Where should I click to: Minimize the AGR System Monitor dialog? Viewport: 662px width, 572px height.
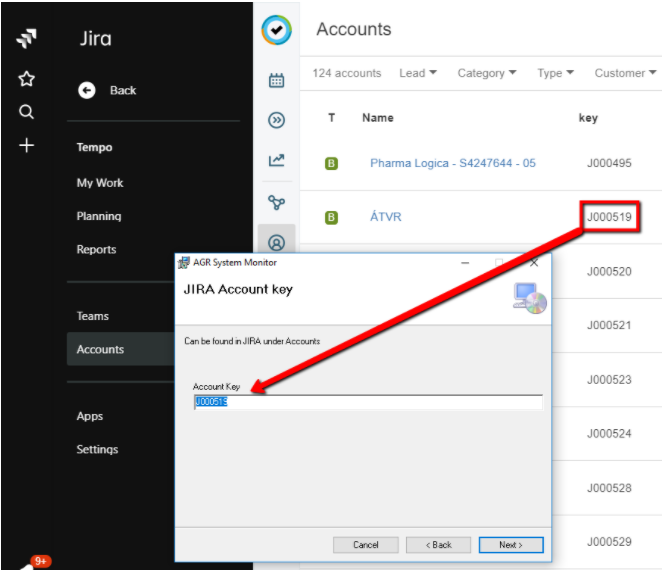(465, 263)
